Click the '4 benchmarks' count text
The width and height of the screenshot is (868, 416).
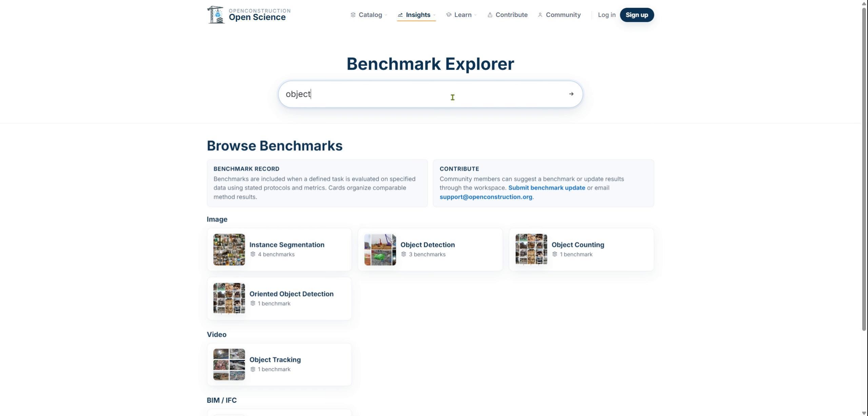click(276, 254)
